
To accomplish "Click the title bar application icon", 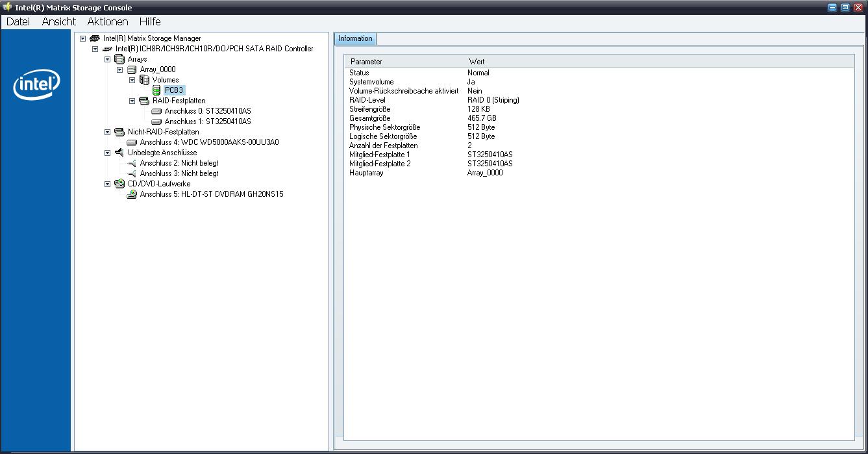I will [x=7, y=7].
